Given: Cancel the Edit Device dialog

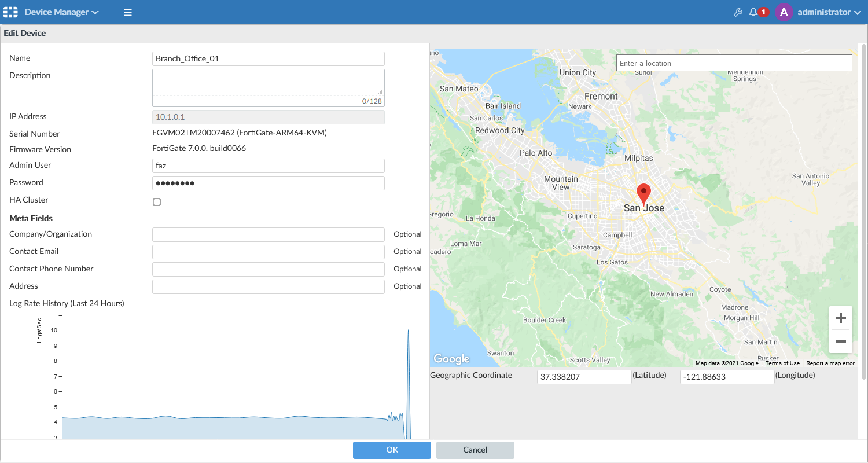Looking at the screenshot, I should tap(475, 450).
